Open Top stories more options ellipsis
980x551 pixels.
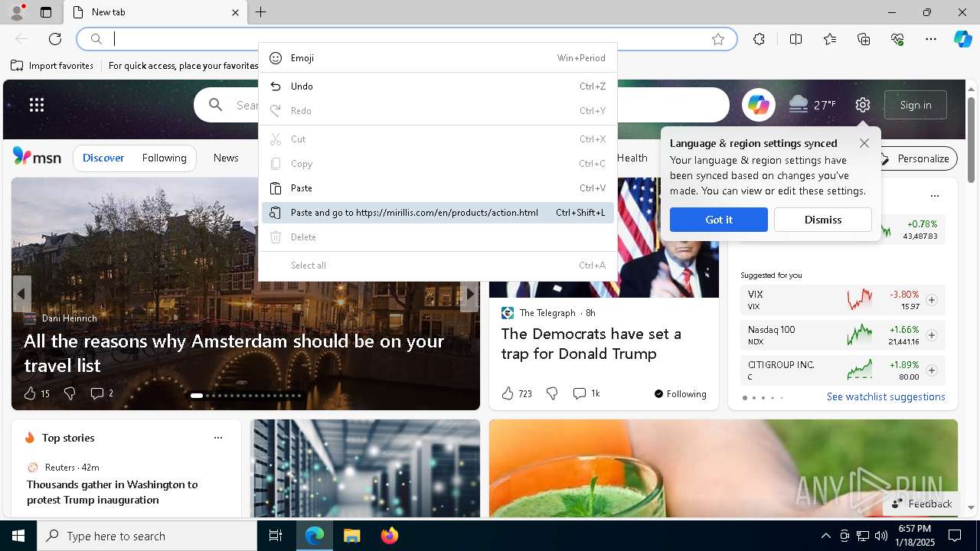218,438
